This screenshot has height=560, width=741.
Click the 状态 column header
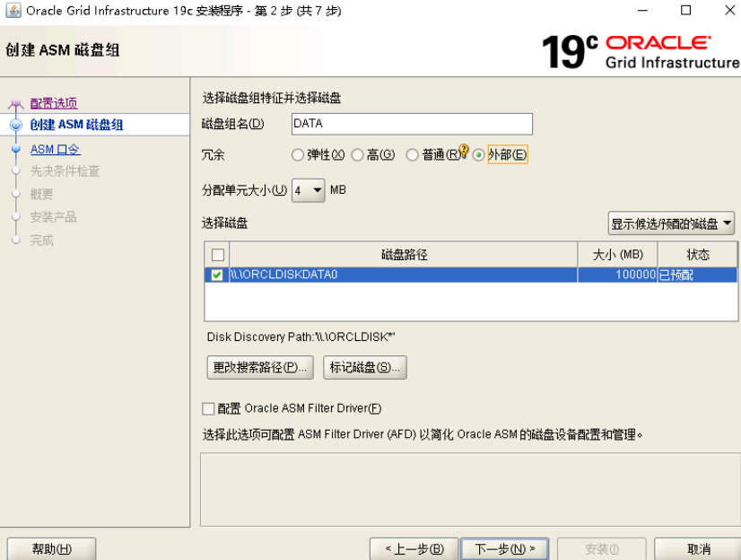coord(698,255)
